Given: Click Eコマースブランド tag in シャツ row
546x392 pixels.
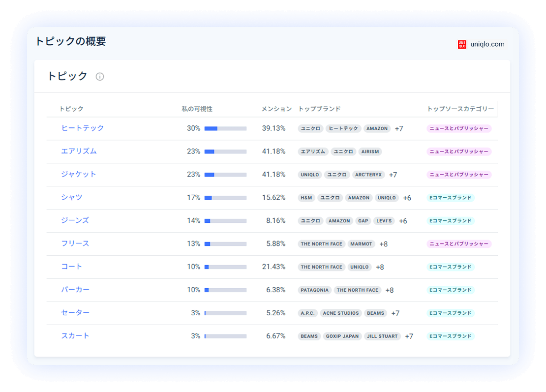Looking at the screenshot, I should 450,198.
